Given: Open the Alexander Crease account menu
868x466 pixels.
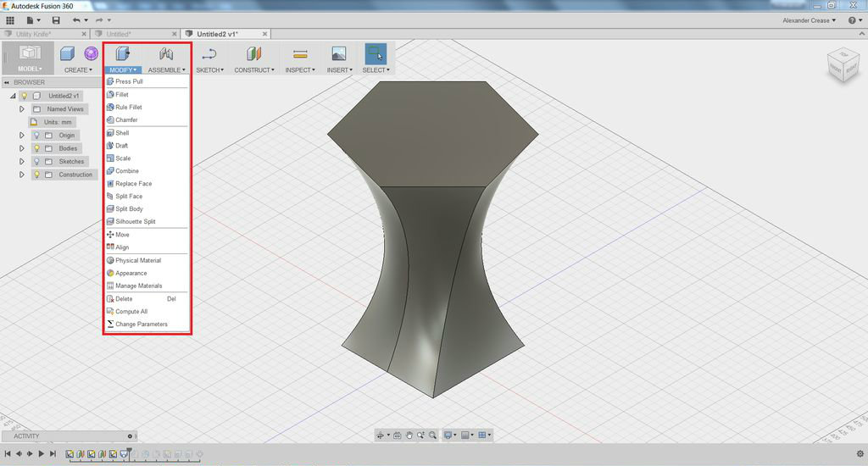Looking at the screenshot, I should pos(809,20).
